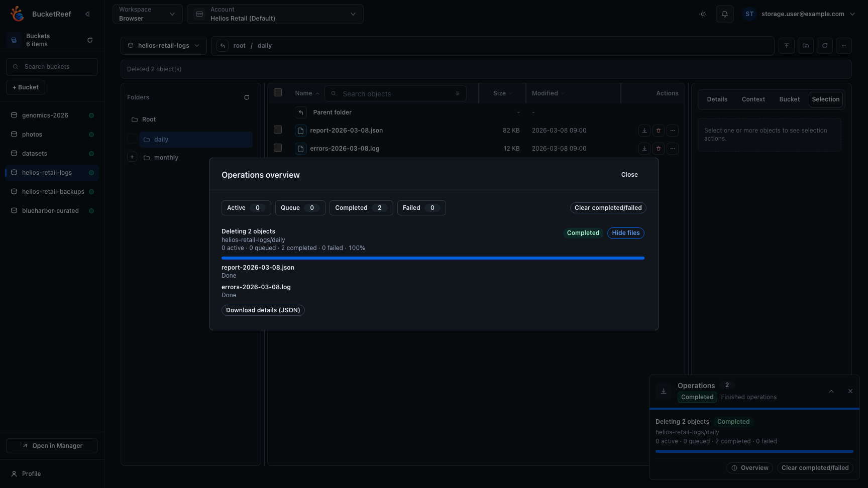Open more actions for errors-2026-03-08.log
The width and height of the screenshot is (868, 488).
click(x=673, y=149)
